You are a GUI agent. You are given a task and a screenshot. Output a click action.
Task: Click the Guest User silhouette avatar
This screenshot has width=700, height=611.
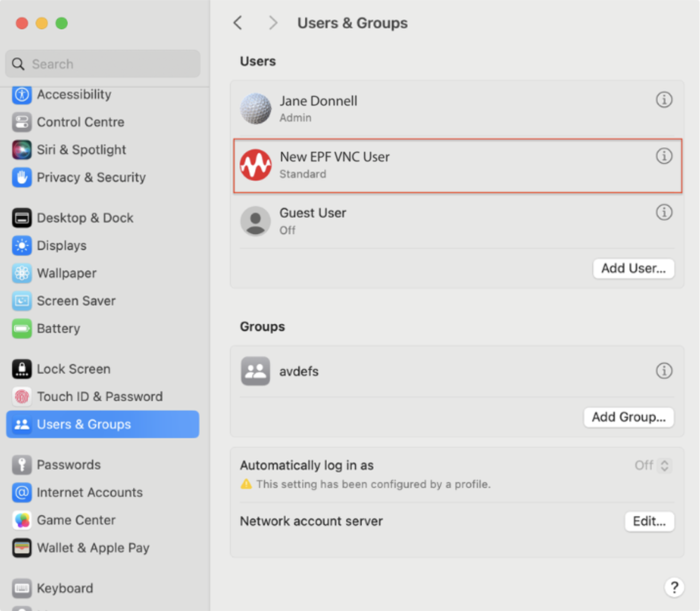pyautogui.click(x=256, y=221)
